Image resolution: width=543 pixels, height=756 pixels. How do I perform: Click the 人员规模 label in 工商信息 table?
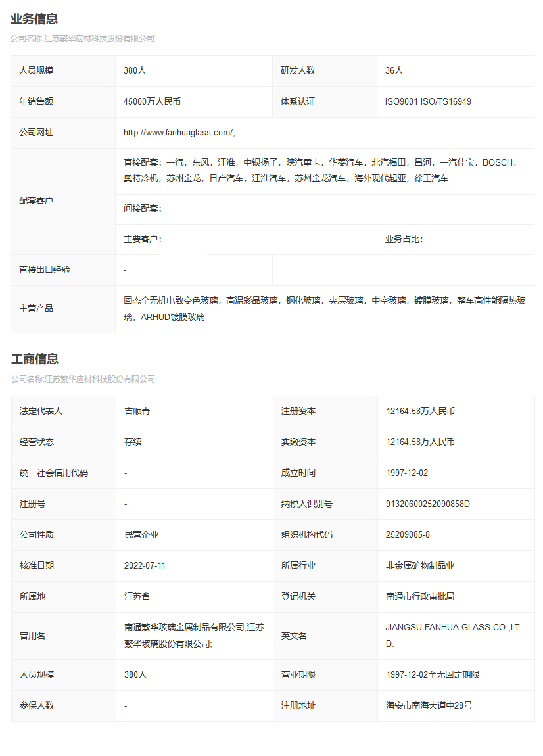[37, 675]
